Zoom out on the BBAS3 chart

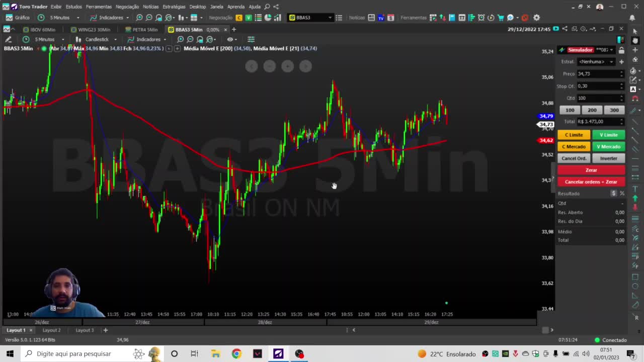pos(190,39)
